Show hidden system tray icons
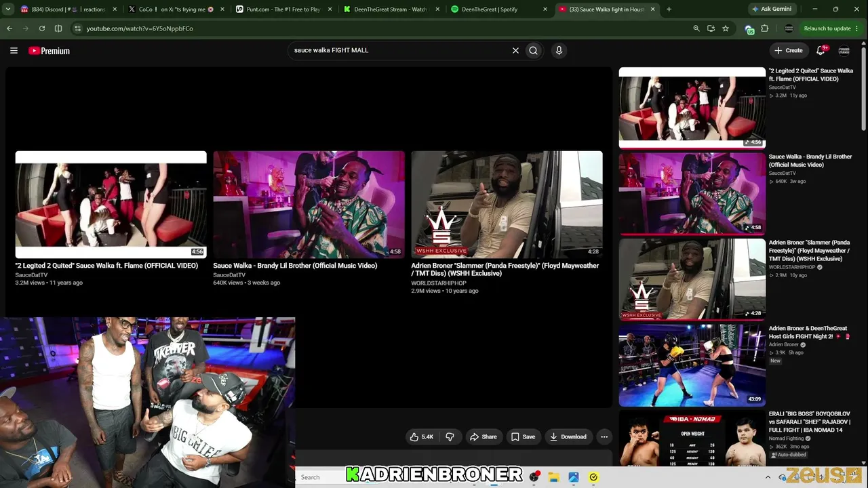 (768, 477)
